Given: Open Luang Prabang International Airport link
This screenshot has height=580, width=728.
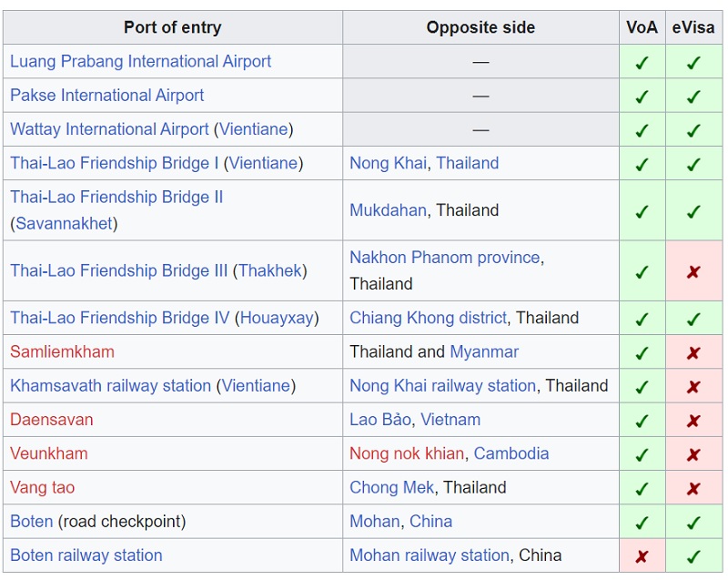Looking at the screenshot, I should pyautogui.click(x=140, y=61).
